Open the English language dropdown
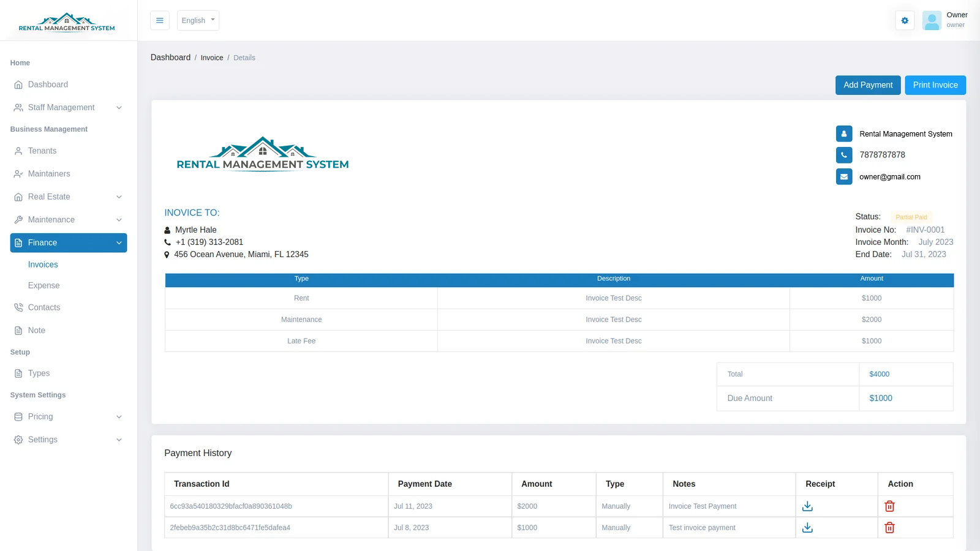The image size is (980, 551). tap(198, 20)
